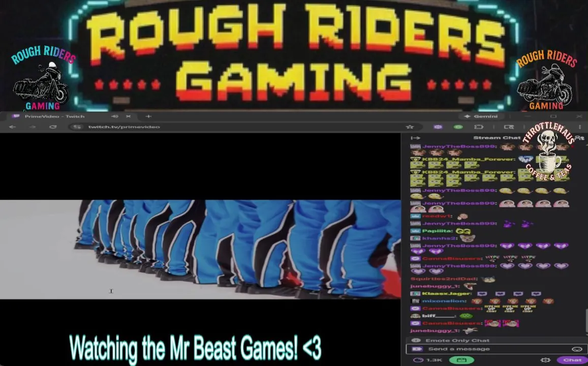Open reedw1's profile in chat
This screenshot has width=588, height=366.
pyautogui.click(x=437, y=217)
